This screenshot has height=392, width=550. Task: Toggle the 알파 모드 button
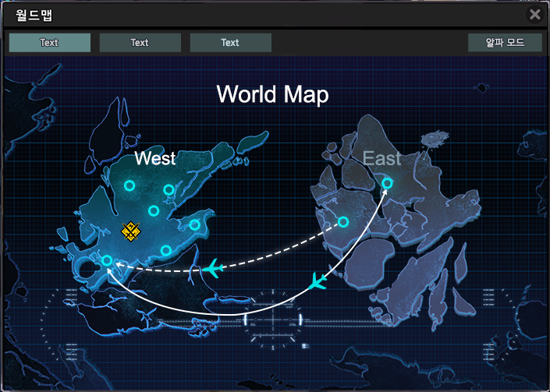point(505,43)
